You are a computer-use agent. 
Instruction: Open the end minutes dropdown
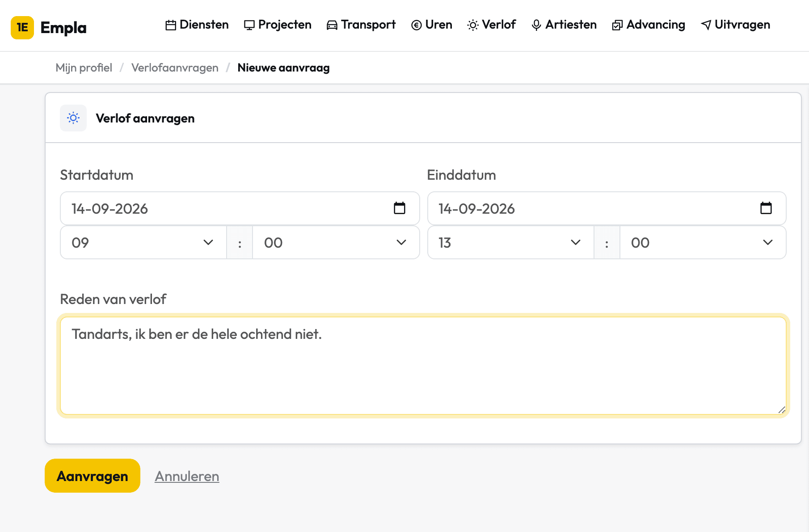click(x=703, y=242)
